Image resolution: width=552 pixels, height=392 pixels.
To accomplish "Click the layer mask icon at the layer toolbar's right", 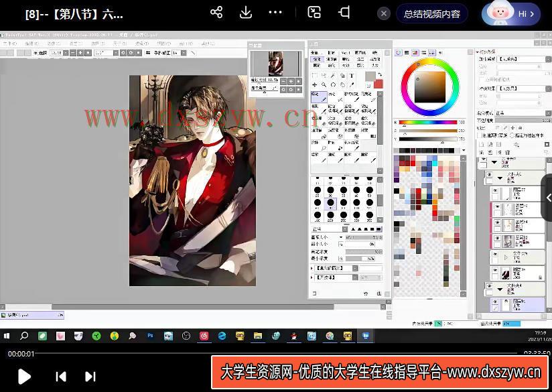I will click(547, 144).
